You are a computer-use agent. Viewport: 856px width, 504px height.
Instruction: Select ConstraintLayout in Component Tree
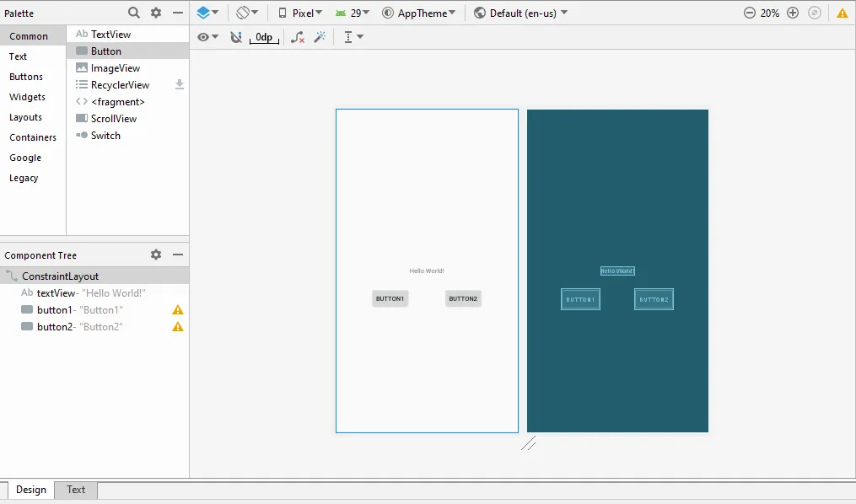coord(94,276)
